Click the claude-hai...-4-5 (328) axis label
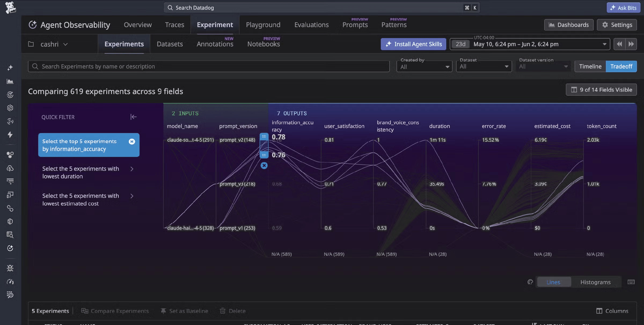Image resolution: width=644 pixels, height=325 pixels. point(191,228)
